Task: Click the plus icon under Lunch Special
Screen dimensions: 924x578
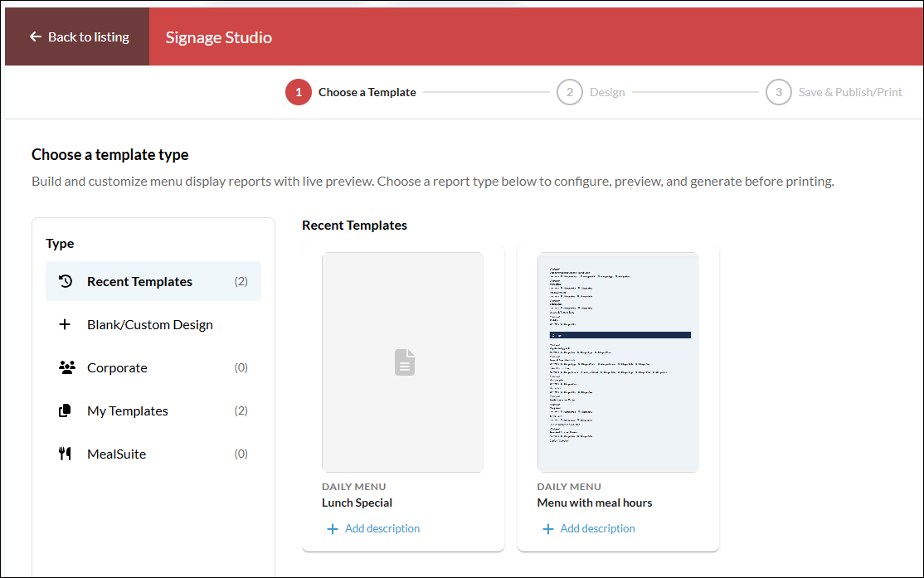Action: click(x=333, y=529)
